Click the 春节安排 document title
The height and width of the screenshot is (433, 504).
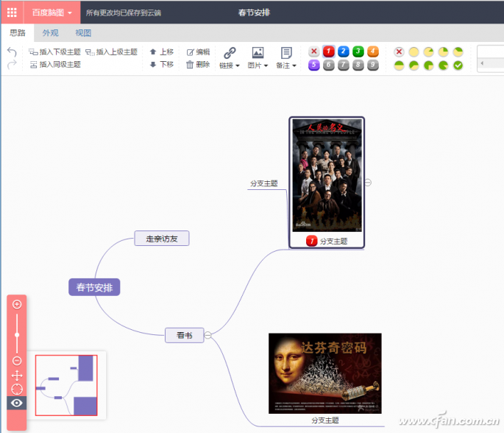tap(254, 13)
